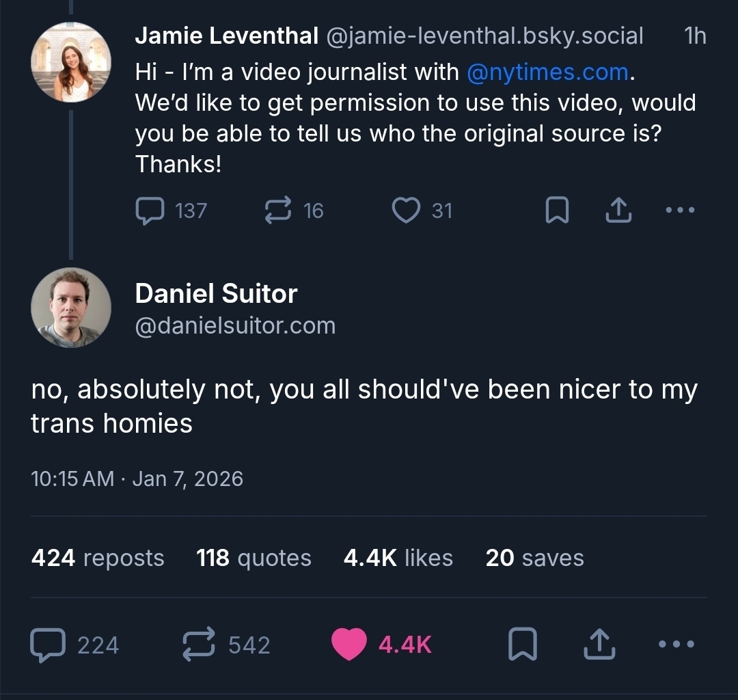Open more options on Daniel's post

tap(676, 645)
